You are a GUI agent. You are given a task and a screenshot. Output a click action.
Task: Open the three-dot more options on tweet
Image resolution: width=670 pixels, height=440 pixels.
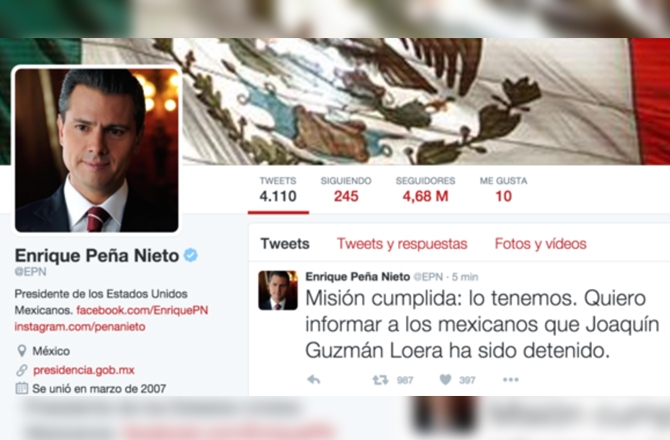point(511,379)
